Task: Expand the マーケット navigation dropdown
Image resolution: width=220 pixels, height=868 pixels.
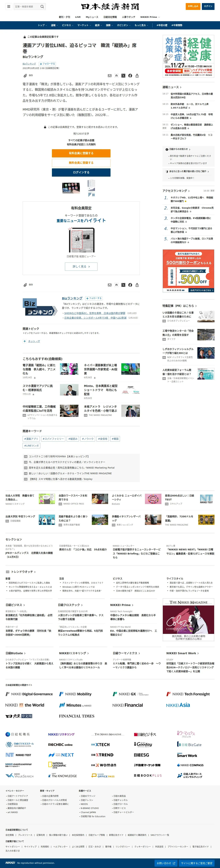Action: click(84, 25)
